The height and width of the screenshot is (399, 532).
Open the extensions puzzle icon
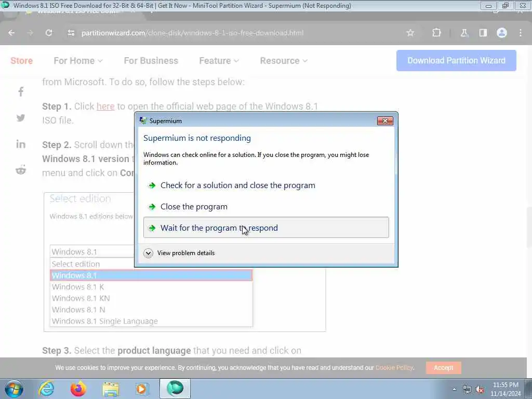pyautogui.click(x=436, y=33)
